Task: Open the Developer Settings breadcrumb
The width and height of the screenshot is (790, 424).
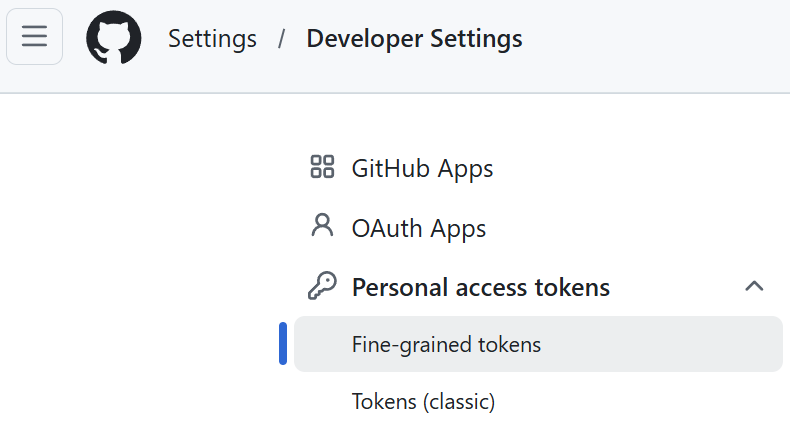Action: (414, 39)
